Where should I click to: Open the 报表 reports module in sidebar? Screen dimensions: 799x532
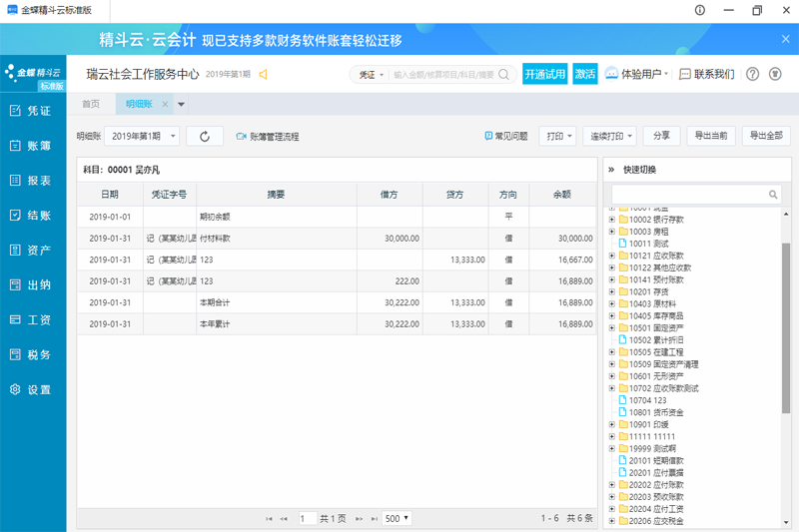[31, 181]
